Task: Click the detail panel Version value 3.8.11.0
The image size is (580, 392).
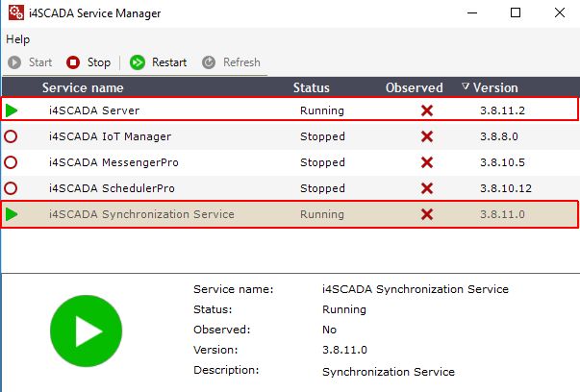Action: 344,350
